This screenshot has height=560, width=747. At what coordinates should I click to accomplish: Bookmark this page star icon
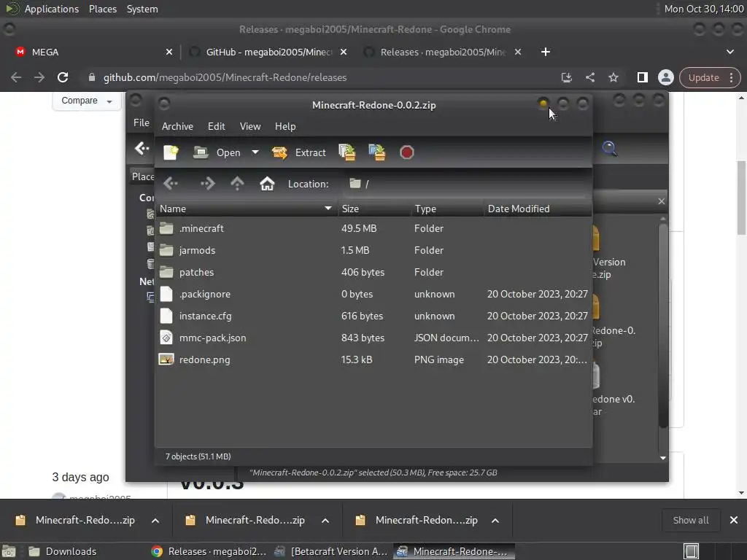click(613, 77)
